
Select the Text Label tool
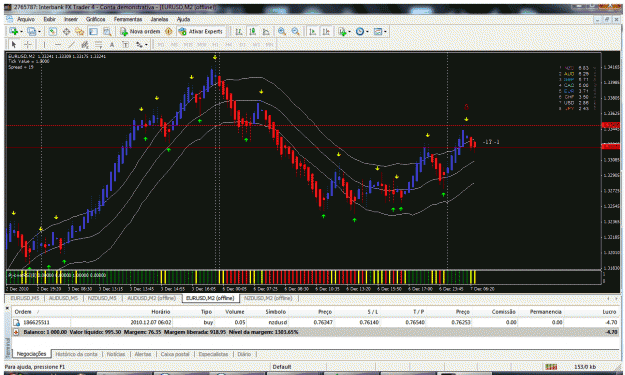126,44
